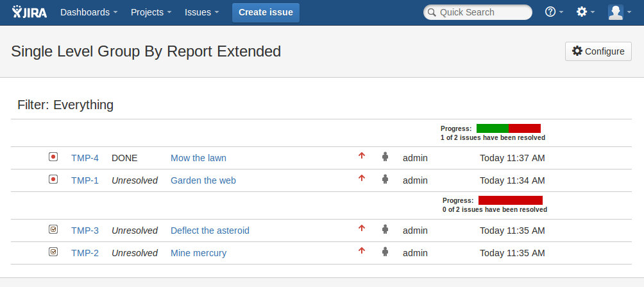Click the Configure button
This screenshot has height=287, width=644.
(598, 51)
